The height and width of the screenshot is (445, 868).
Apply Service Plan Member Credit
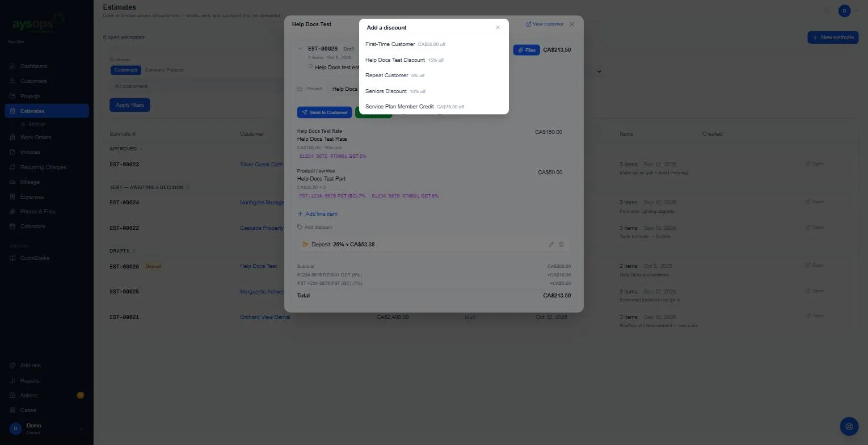[433, 107]
